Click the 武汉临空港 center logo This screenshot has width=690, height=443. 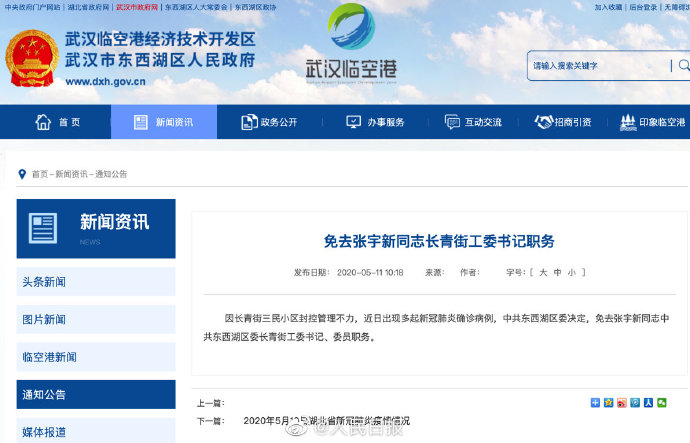click(351, 46)
